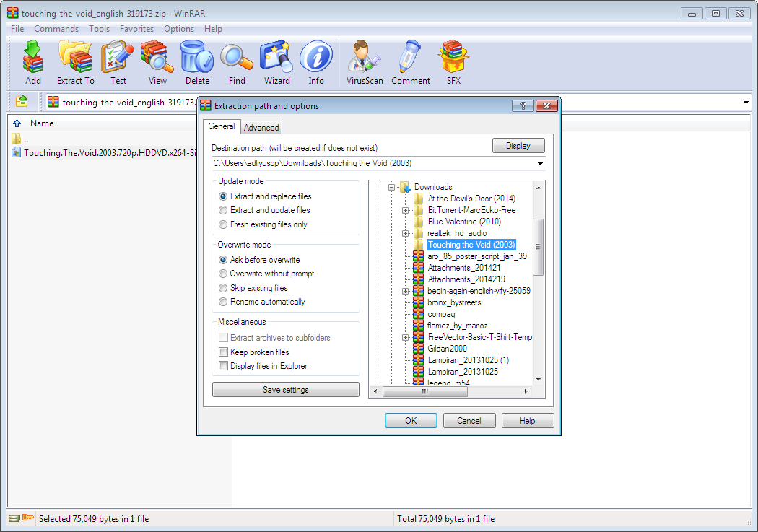Click the folder tree vertical scrollbar thumb

(x=538, y=247)
